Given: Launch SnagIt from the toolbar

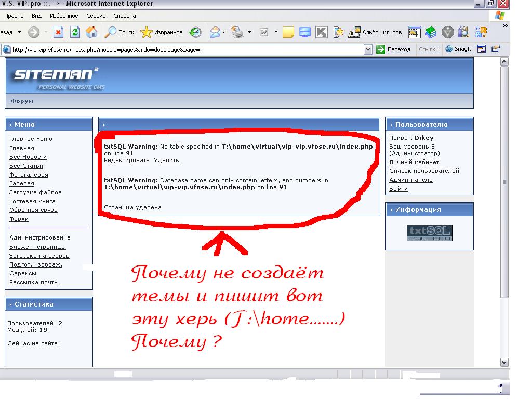Looking at the screenshot, I should click(x=458, y=49).
